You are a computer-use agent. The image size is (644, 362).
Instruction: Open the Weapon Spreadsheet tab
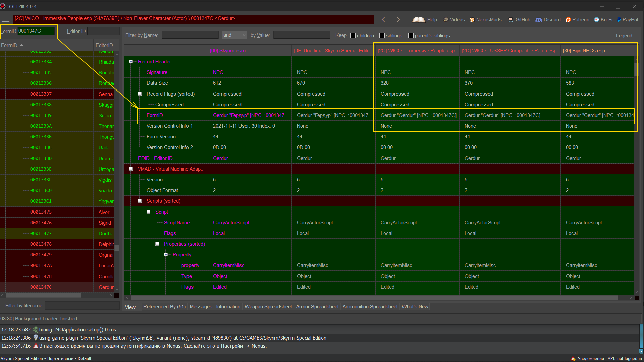pyautogui.click(x=268, y=307)
